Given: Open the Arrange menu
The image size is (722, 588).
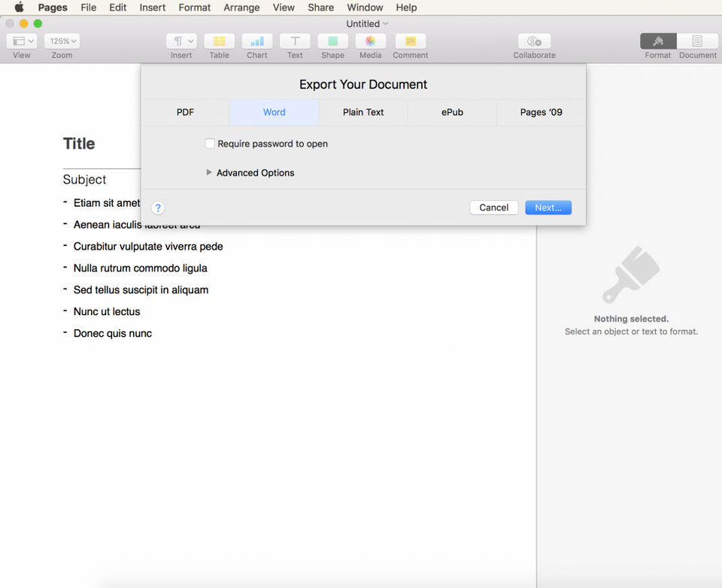Looking at the screenshot, I should click(x=241, y=8).
